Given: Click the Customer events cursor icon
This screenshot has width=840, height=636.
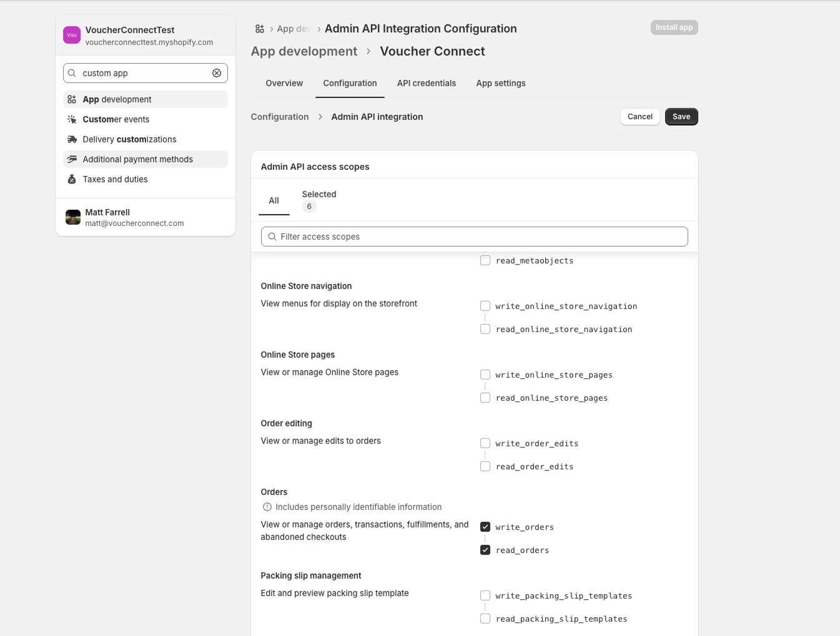Looking at the screenshot, I should (72, 119).
